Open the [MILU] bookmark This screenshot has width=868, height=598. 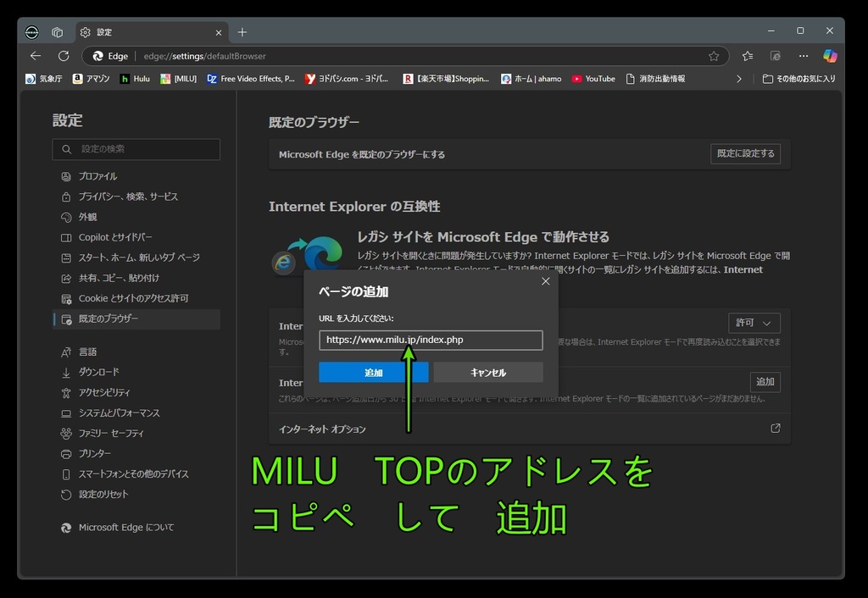(178, 79)
